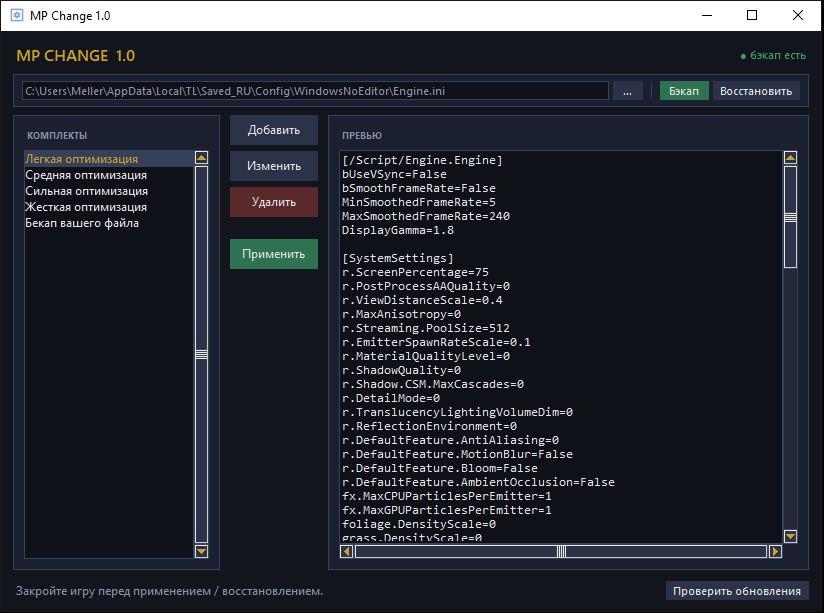Click the r.DetailMode=0 line
824x613 pixels.
pos(390,399)
